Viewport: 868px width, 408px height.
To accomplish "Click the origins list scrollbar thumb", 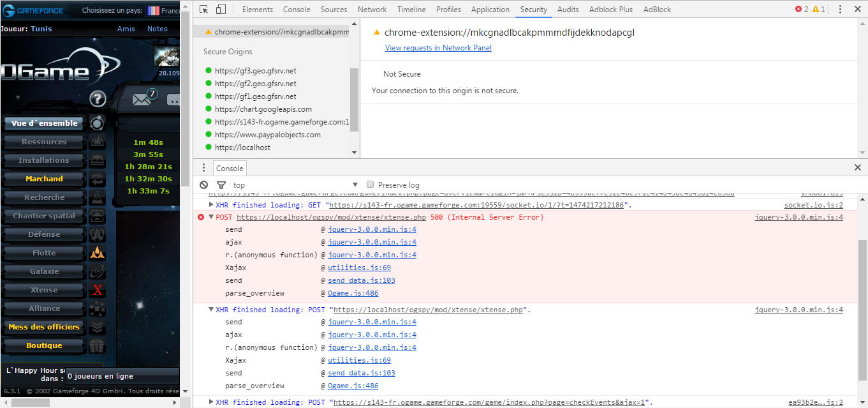I will coord(354,98).
